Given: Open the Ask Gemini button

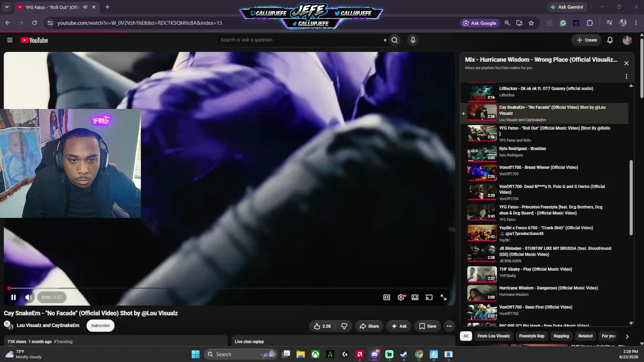Looking at the screenshot, I should click(567, 7).
